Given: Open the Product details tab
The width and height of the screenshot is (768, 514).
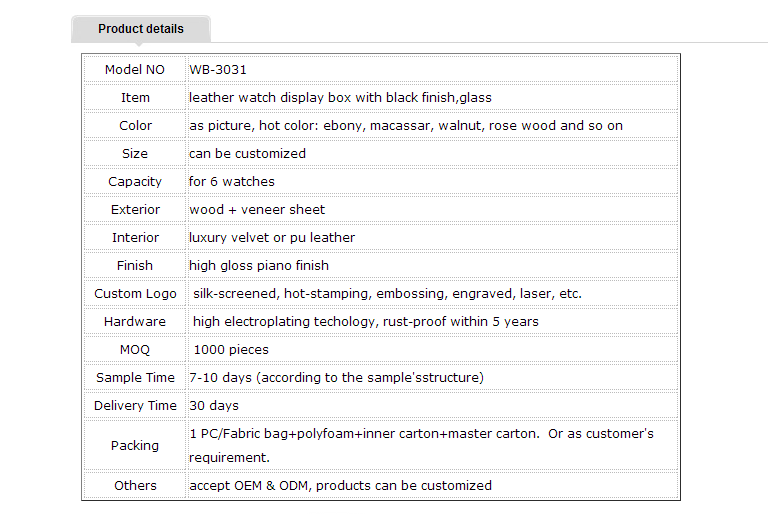Looking at the screenshot, I should (141, 29).
